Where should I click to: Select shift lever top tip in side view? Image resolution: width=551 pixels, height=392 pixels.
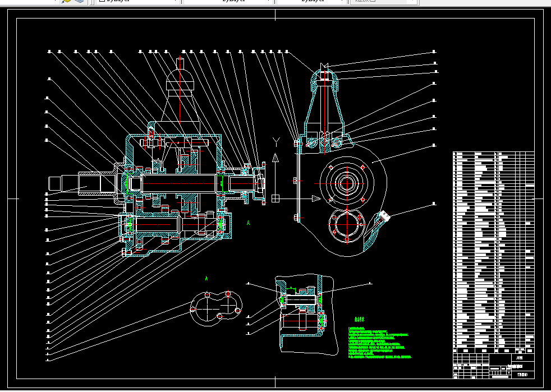[x=324, y=66]
